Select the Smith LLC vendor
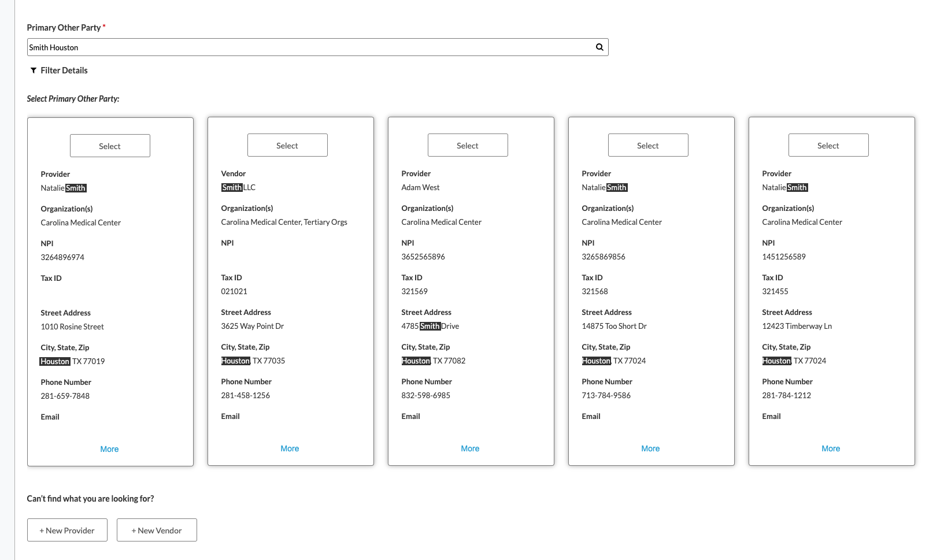This screenshot has height=560, width=944. pyautogui.click(x=287, y=144)
